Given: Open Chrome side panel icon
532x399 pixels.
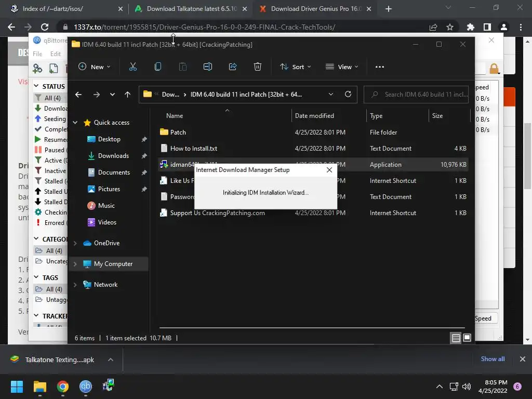Looking at the screenshot, I should coord(487,27).
